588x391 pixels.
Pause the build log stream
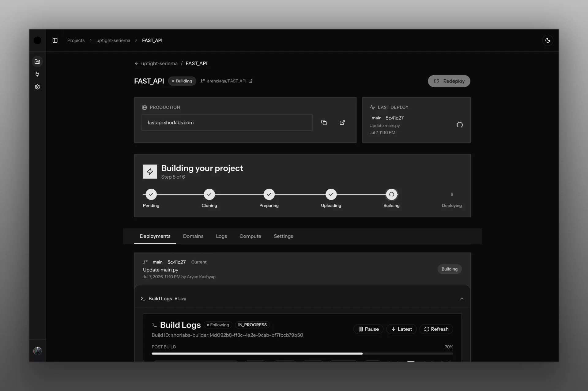coord(368,329)
